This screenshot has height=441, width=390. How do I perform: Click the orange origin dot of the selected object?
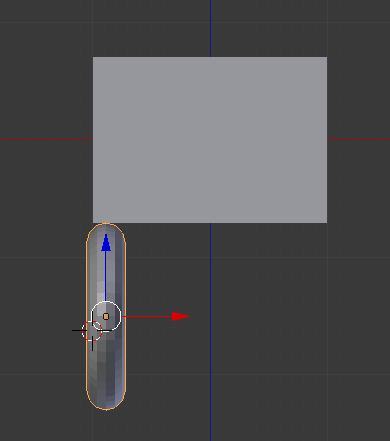point(106,316)
